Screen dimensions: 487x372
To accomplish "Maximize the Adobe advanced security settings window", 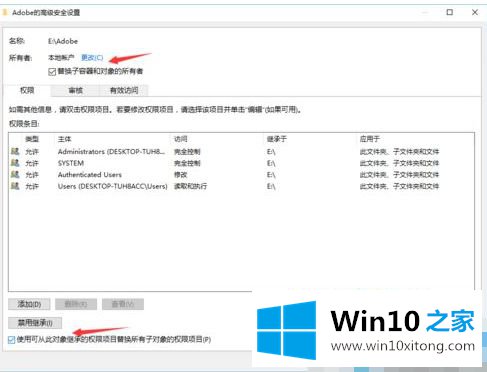I will pos(450,12).
